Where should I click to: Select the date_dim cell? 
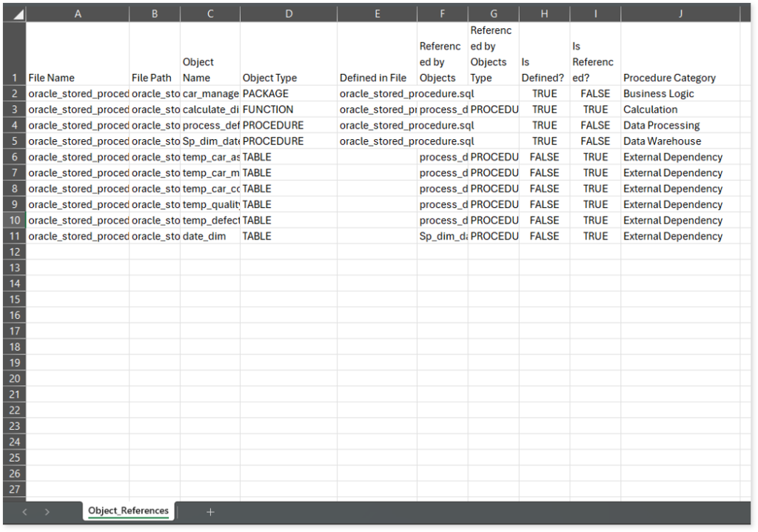204,236
